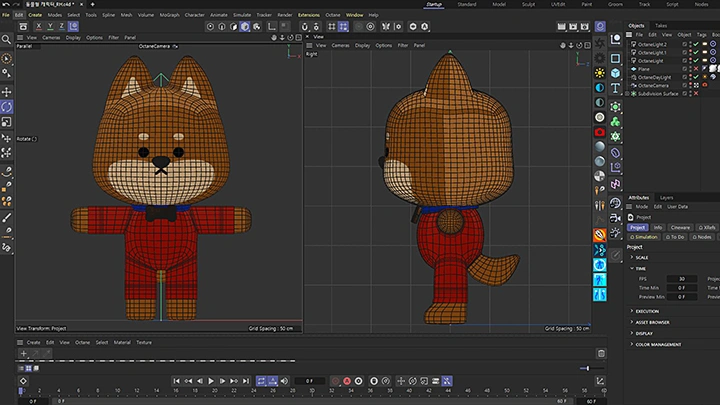
Task: Expand the COLOR MANAGEMENT section
Action: point(632,344)
